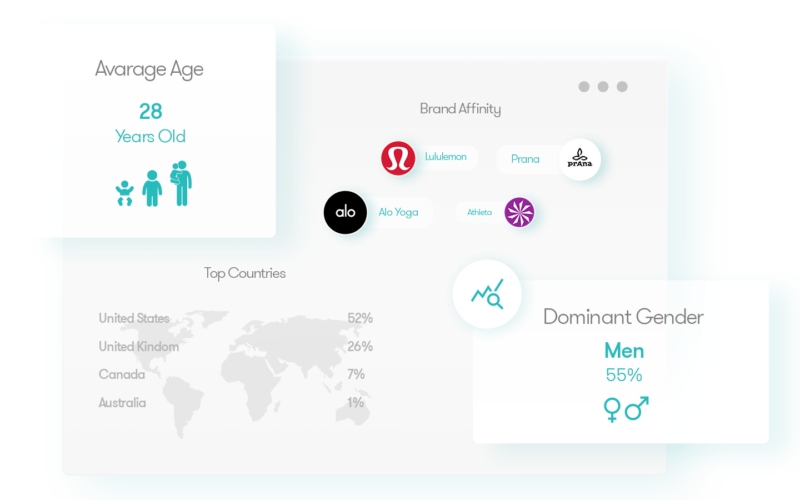
Task: Click the purple Athleta pinwheel logo
Action: tap(519, 212)
